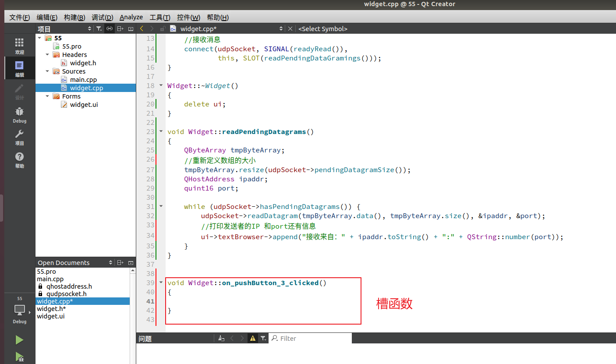Open the 工具(T) menu
The height and width of the screenshot is (364, 616).
point(160,18)
